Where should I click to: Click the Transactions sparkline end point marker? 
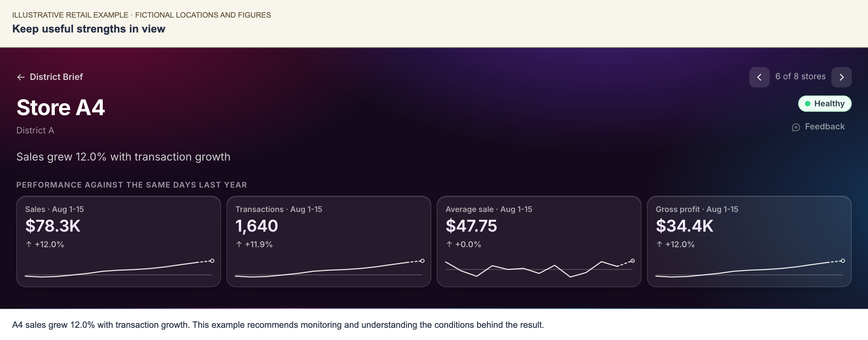422,261
